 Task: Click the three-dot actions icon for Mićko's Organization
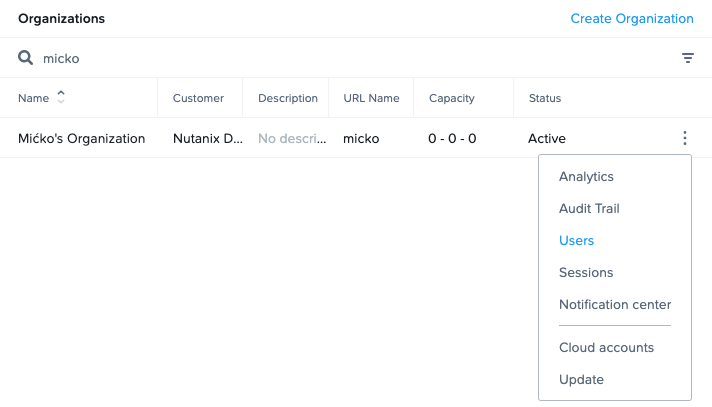tap(684, 138)
